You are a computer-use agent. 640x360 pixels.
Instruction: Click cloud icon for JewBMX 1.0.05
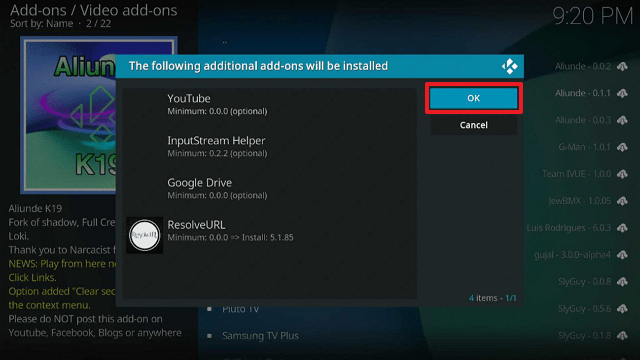(x=622, y=201)
